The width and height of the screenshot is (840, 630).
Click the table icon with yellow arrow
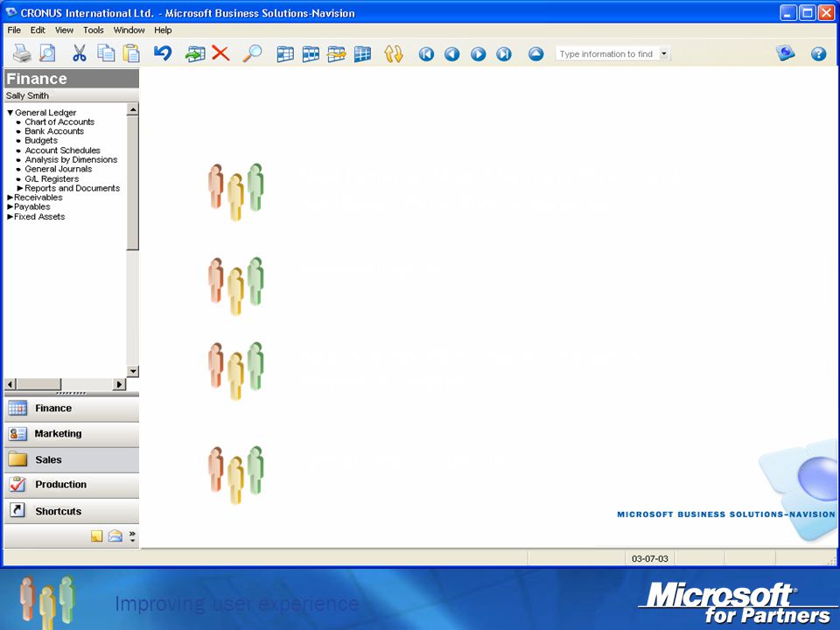[x=336, y=54]
